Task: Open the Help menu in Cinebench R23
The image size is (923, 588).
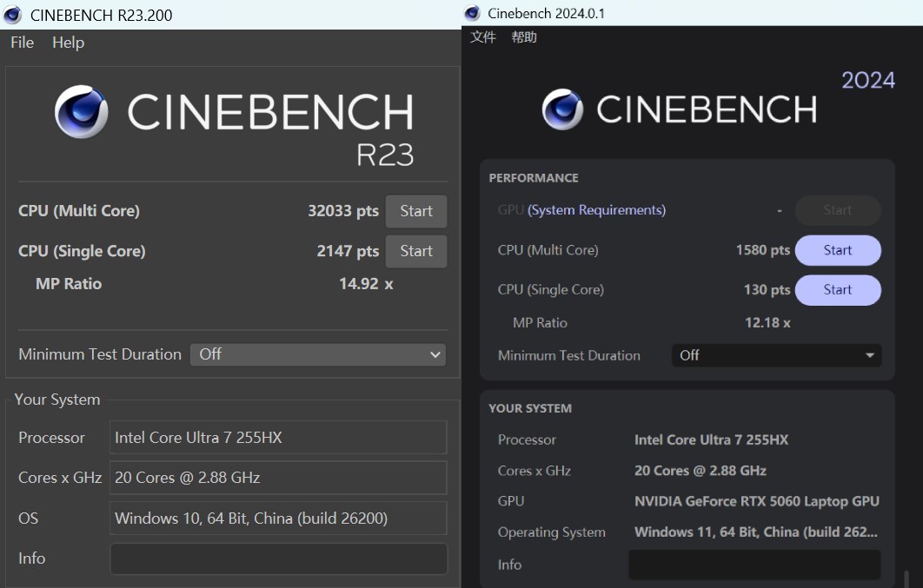Action: click(x=69, y=43)
